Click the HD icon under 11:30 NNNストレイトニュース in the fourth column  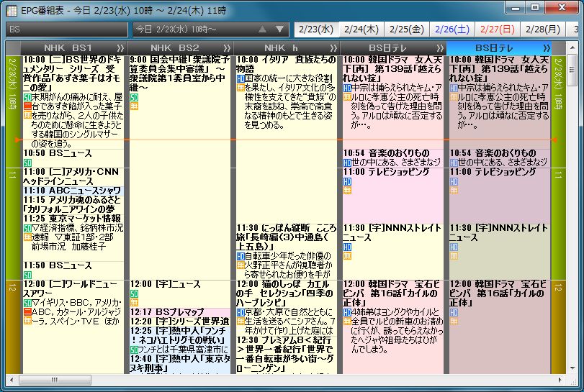[x=347, y=247]
